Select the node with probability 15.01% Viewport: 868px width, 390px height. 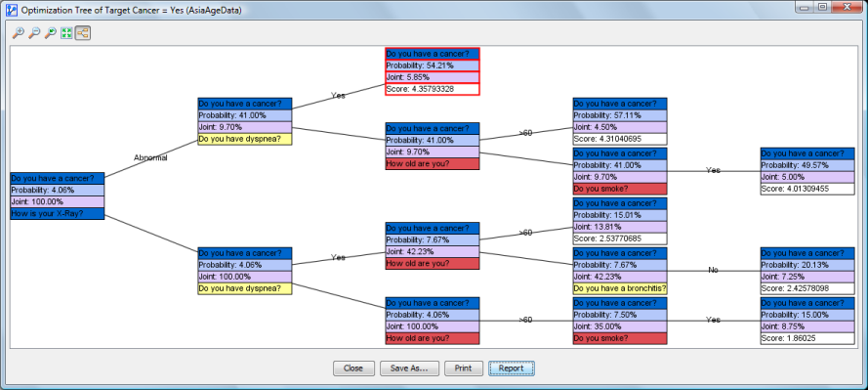pyautogui.click(x=620, y=221)
